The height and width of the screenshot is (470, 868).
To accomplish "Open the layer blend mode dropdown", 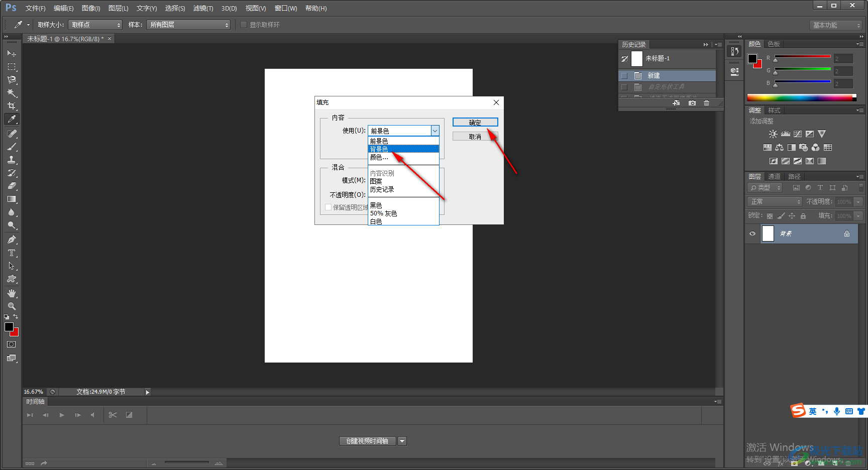I will tap(775, 201).
